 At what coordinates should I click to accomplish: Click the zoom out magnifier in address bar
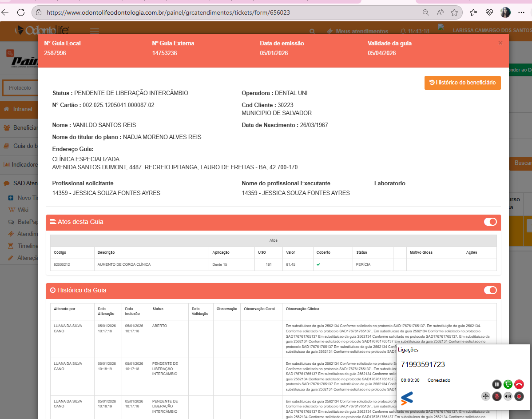tap(425, 12)
